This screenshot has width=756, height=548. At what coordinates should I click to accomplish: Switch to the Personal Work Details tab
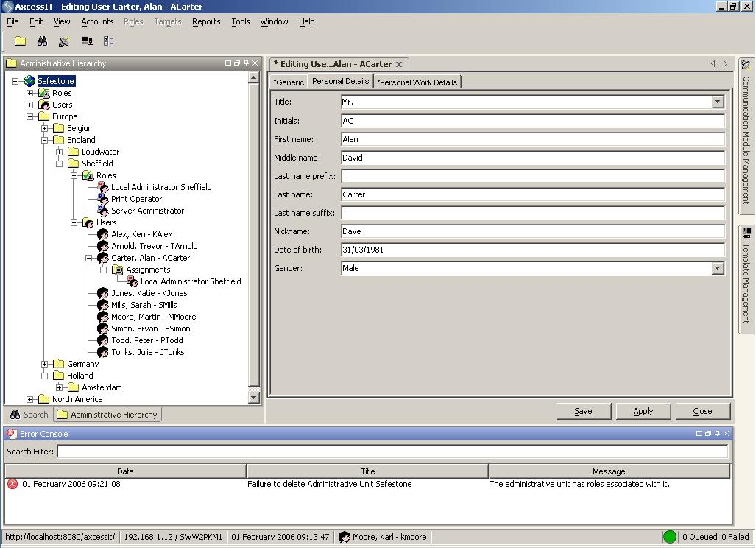pos(417,82)
